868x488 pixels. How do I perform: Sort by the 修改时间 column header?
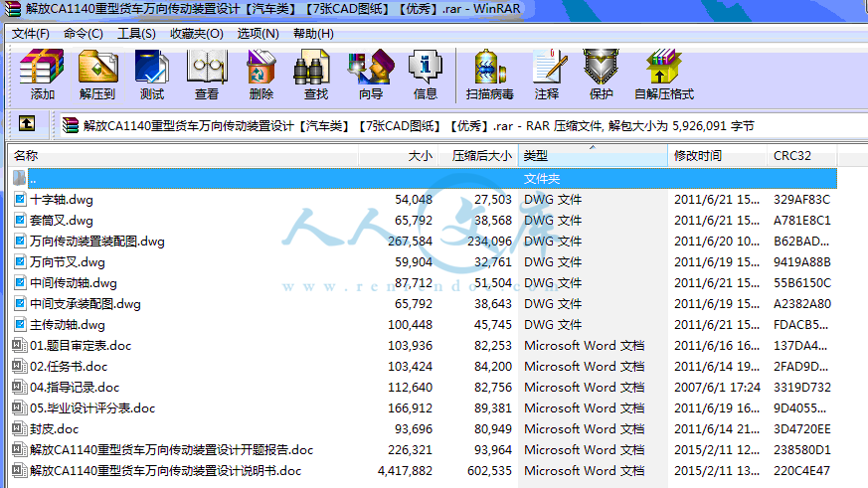pyautogui.click(x=718, y=156)
